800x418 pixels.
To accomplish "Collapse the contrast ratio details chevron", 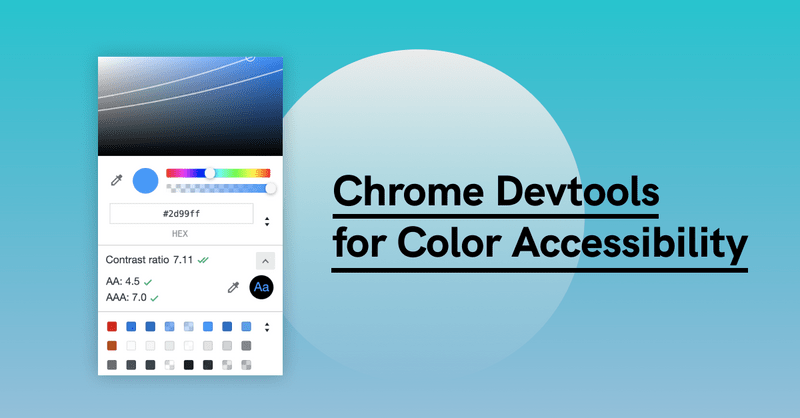I will pyautogui.click(x=265, y=261).
